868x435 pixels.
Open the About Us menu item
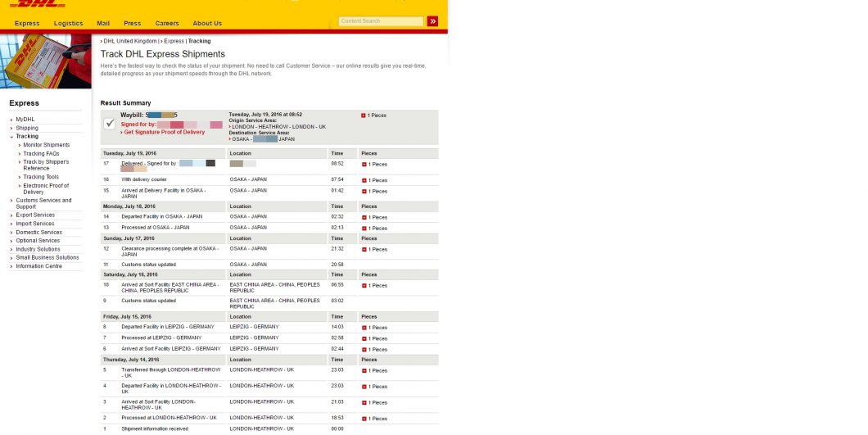207,23
